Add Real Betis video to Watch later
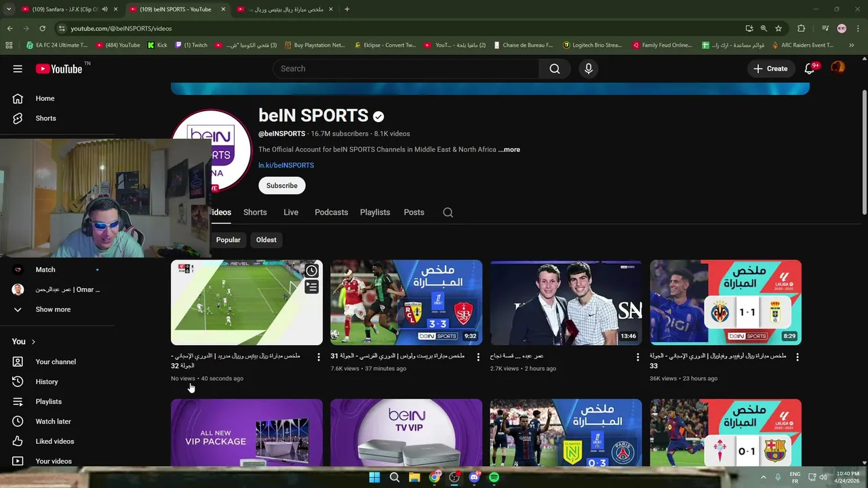 click(x=311, y=271)
